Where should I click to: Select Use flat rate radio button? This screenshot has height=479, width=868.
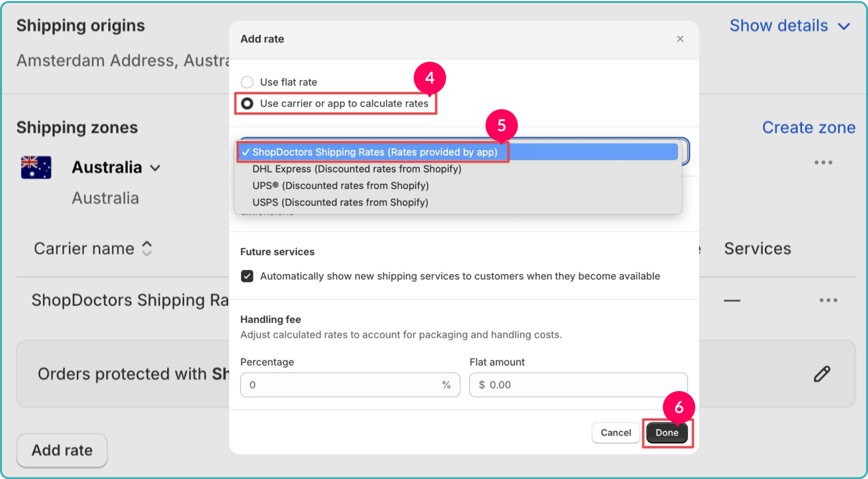coord(247,82)
